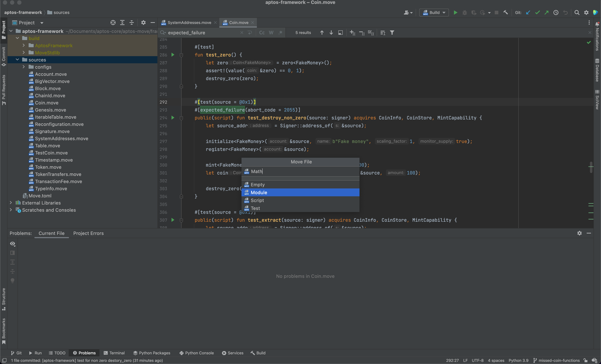Collapse aptos-framework root folder

click(x=11, y=31)
